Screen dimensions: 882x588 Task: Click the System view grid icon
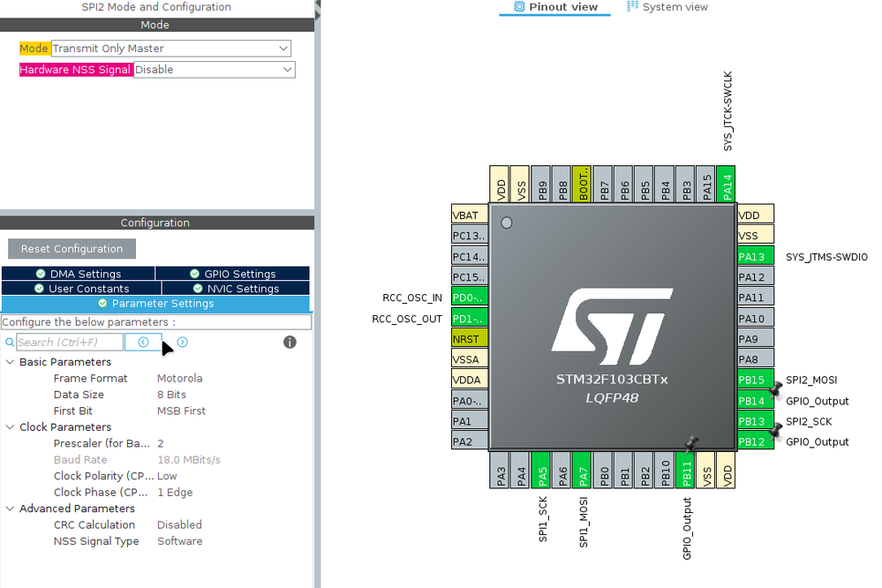[632, 6]
